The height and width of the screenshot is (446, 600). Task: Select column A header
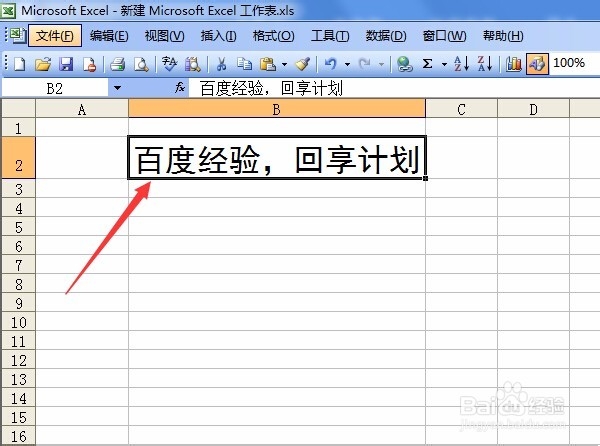click(x=82, y=110)
